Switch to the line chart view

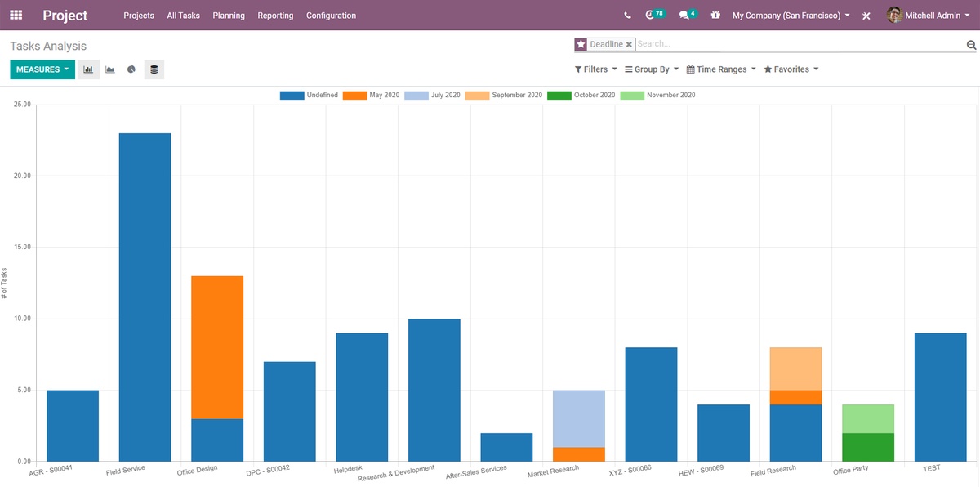tap(109, 69)
